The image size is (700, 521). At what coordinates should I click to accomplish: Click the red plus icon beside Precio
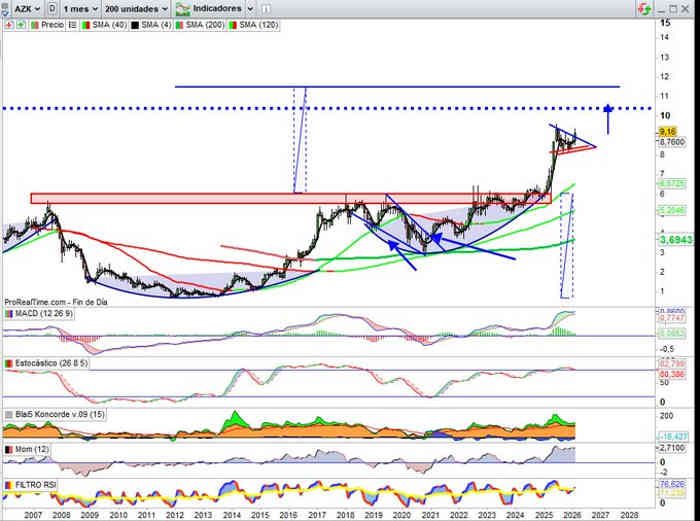click(8, 24)
